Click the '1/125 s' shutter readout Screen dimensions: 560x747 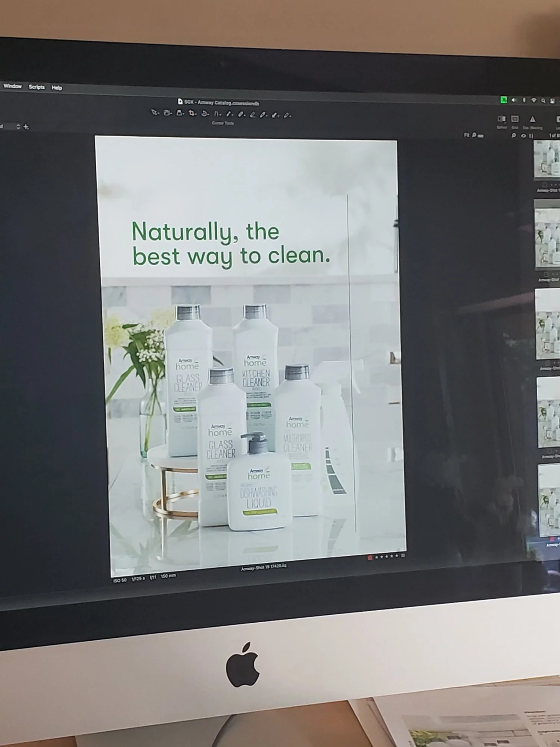[139, 579]
